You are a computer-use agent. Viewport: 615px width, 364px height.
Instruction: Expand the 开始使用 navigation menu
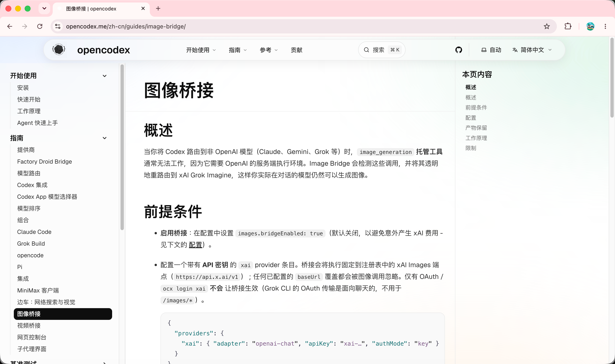point(201,50)
